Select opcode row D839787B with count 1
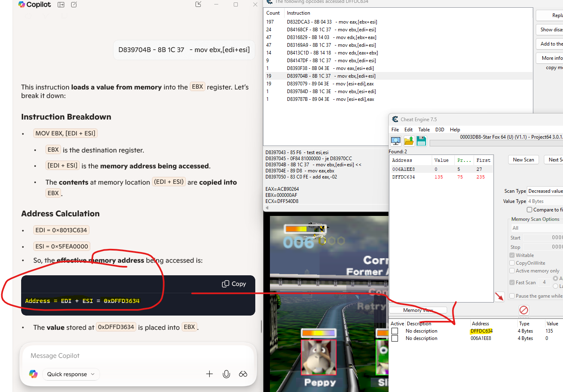Viewport: 563px width, 392px height. point(398,99)
